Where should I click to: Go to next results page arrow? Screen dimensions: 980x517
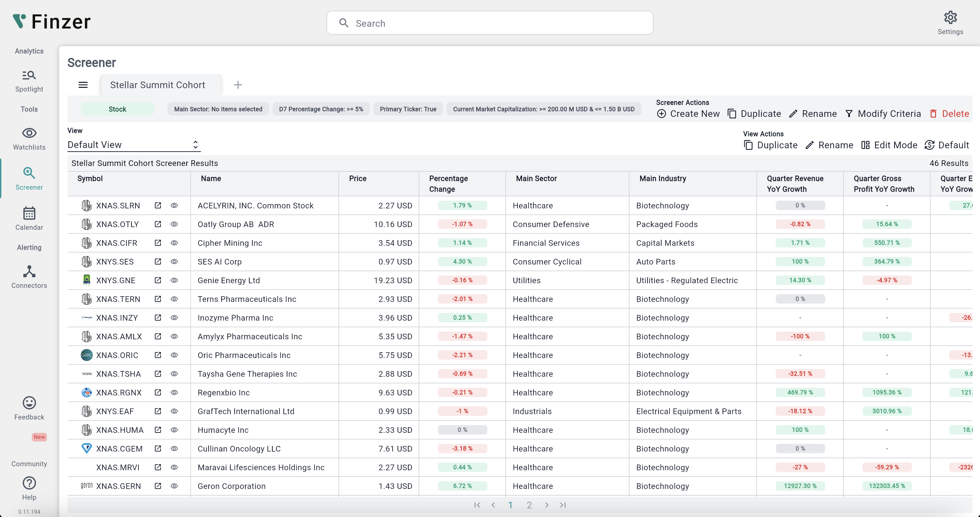click(x=547, y=505)
